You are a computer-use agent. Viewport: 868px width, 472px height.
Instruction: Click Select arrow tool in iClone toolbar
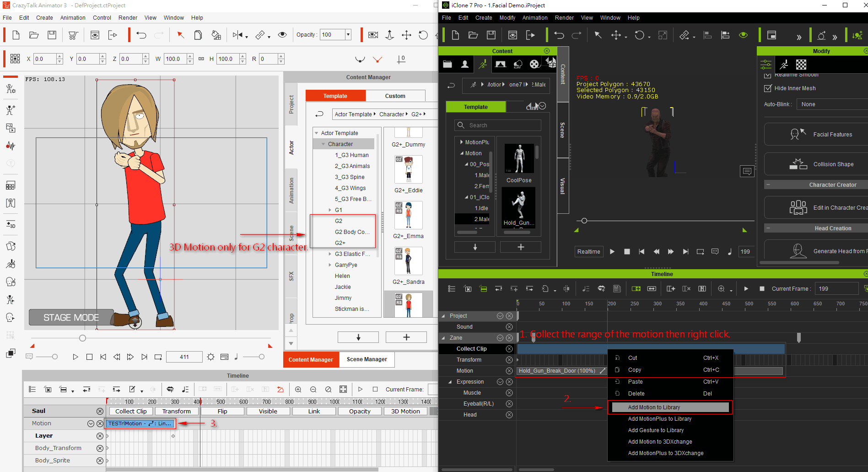[598, 35]
